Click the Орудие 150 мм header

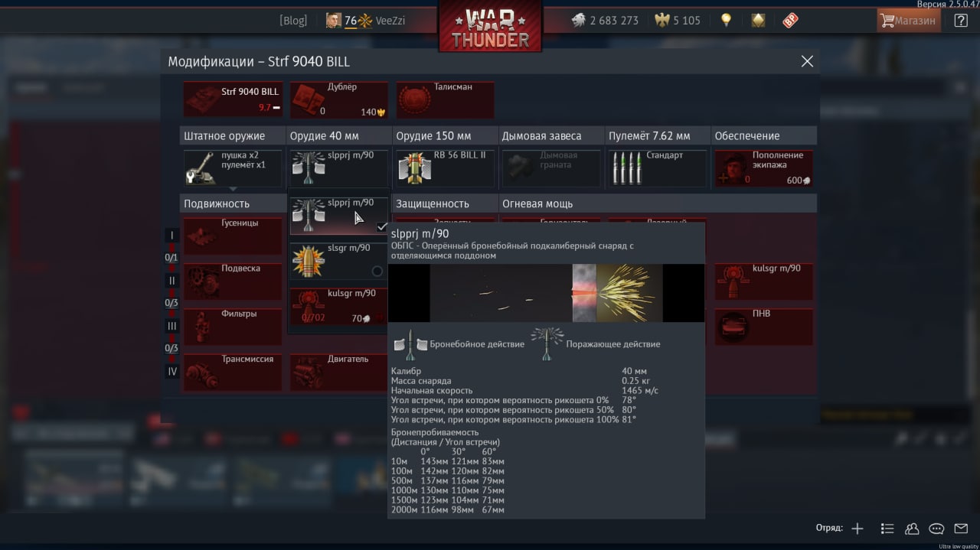coord(445,135)
